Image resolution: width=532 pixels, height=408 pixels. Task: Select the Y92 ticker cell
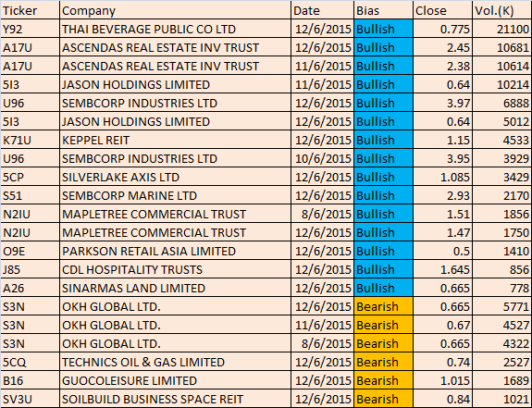pos(30,29)
